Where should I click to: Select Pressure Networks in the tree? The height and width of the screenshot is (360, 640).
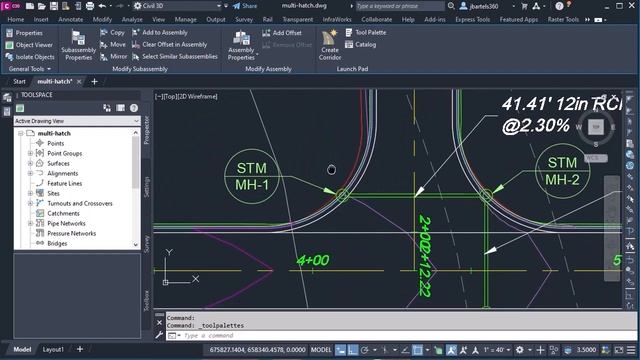click(71, 233)
